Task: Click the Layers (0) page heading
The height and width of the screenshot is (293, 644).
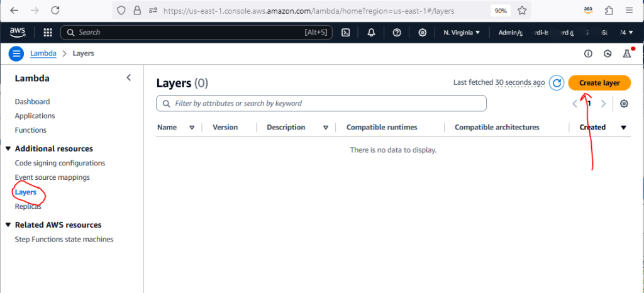Action: (x=182, y=83)
